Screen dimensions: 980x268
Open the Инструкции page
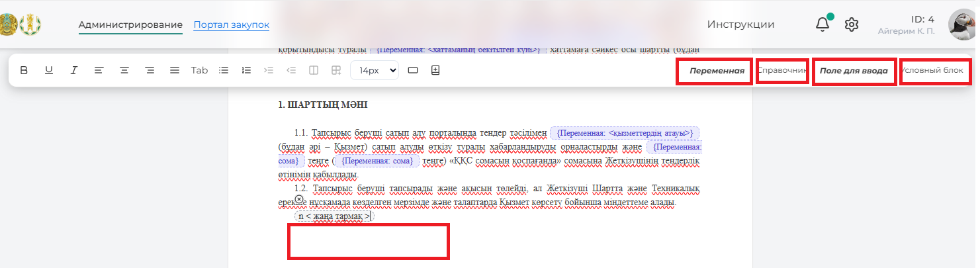(x=740, y=24)
